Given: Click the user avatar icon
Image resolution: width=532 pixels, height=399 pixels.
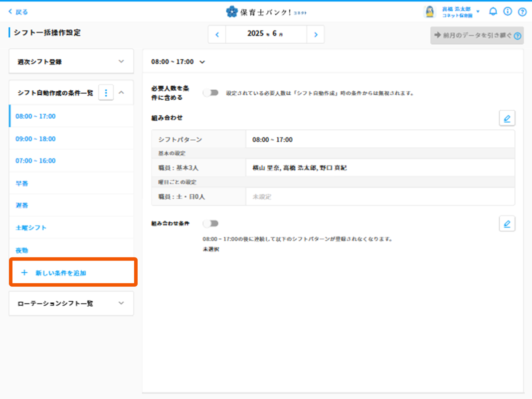Looking at the screenshot, I should point(429,11).
